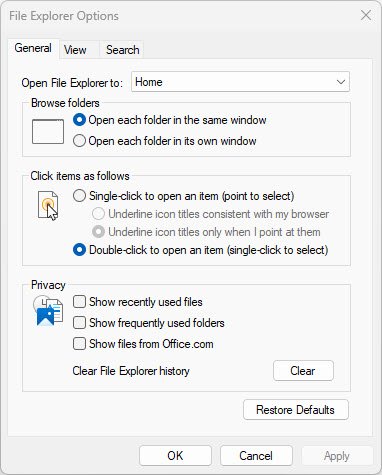Confirm settings with the OK button
This screenshot has height=475, width=382.
pyautogui.click(x=175, y=456)
